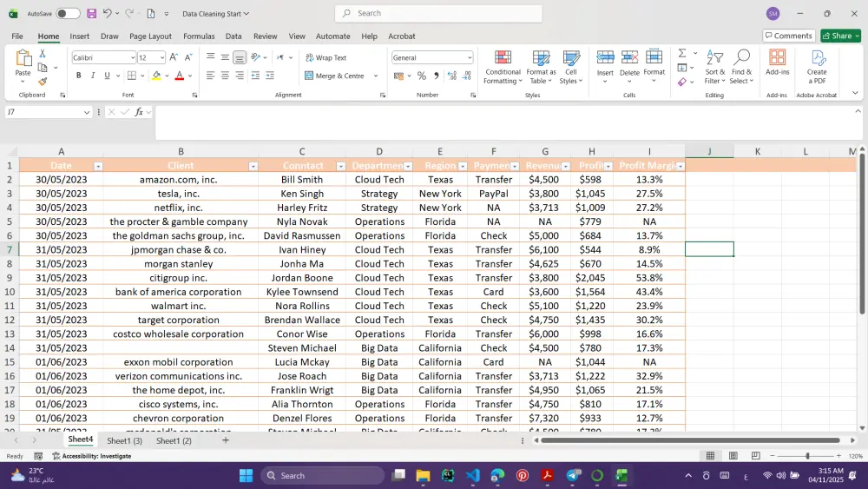Click the Fill Colour yellow bucket
868x489 pixels.
coord(156,76)
